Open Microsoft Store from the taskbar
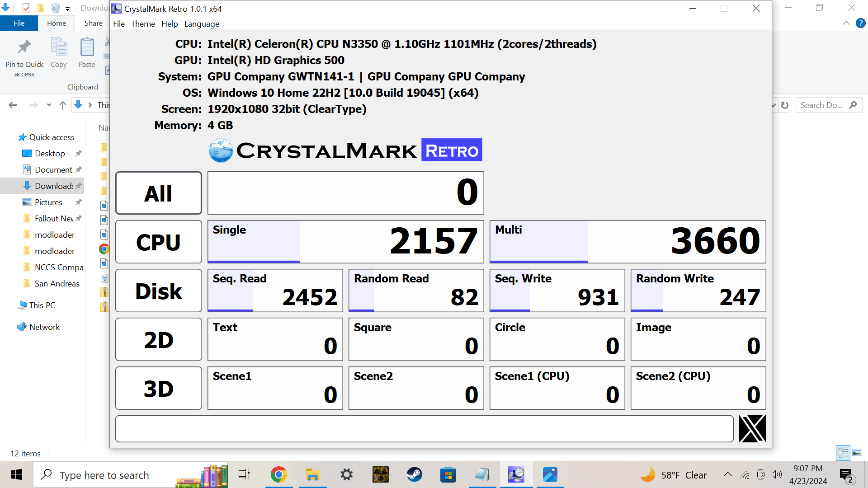Viewport: 868px width, 488px height. (x=448, y=475)
